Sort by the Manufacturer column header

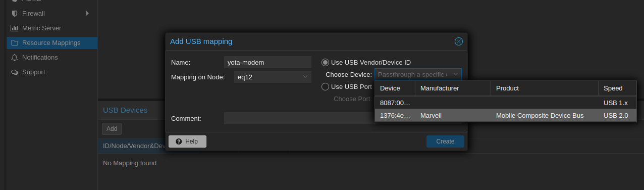click(x=453, y=88)
